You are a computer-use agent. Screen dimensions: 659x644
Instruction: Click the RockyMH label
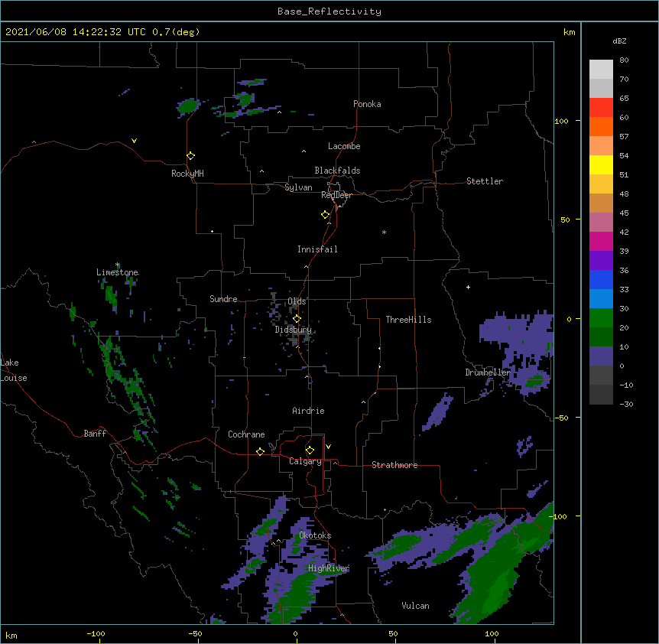click(x=187, y=174)
